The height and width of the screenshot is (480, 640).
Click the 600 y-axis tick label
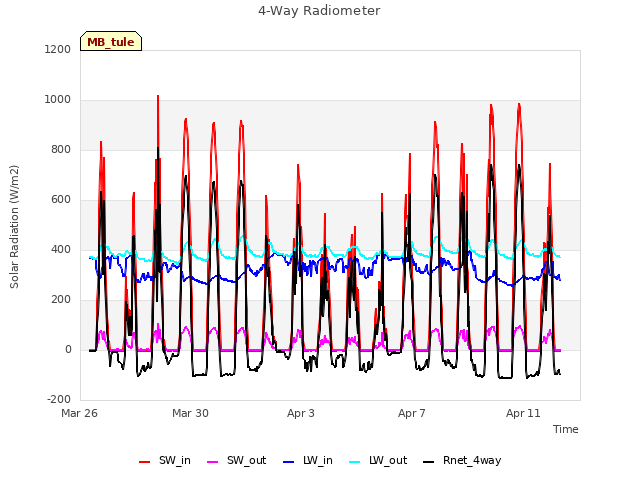click(61, 200)
